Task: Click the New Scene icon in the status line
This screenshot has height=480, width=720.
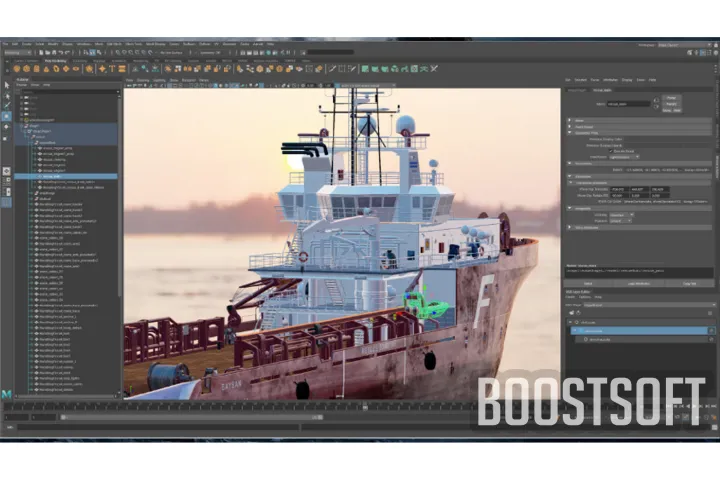Action: click(41, 53)
